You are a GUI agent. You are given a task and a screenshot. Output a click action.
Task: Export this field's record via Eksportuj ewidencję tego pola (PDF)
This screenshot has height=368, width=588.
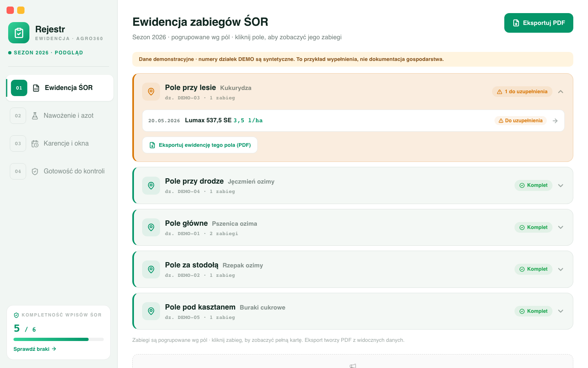pyautogui.click(x=200, y=145)
